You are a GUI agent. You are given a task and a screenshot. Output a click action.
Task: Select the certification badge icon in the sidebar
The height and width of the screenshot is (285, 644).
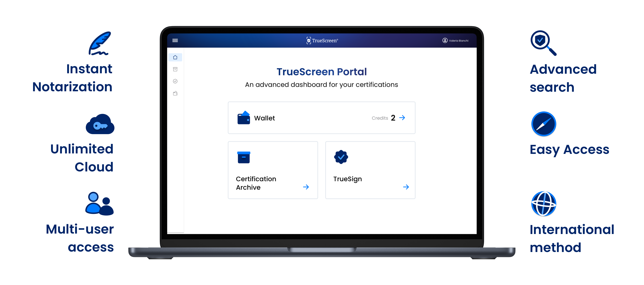(x=175, y=81)
